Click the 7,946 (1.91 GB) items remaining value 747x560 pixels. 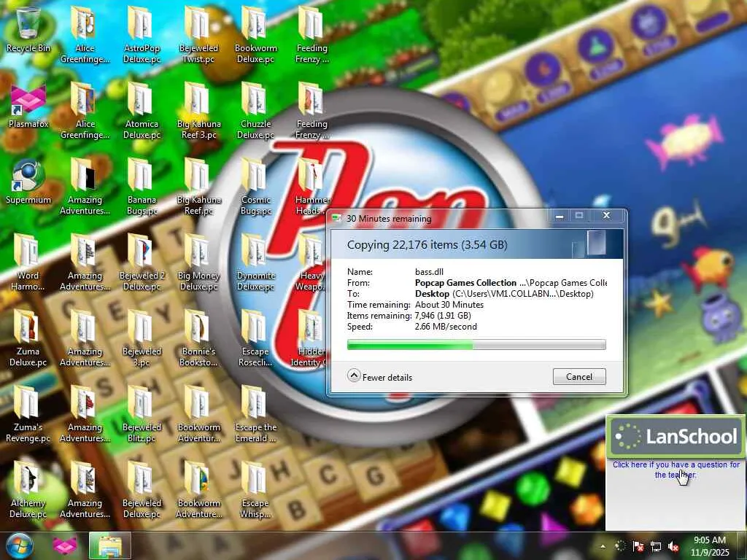coord(443,315)
